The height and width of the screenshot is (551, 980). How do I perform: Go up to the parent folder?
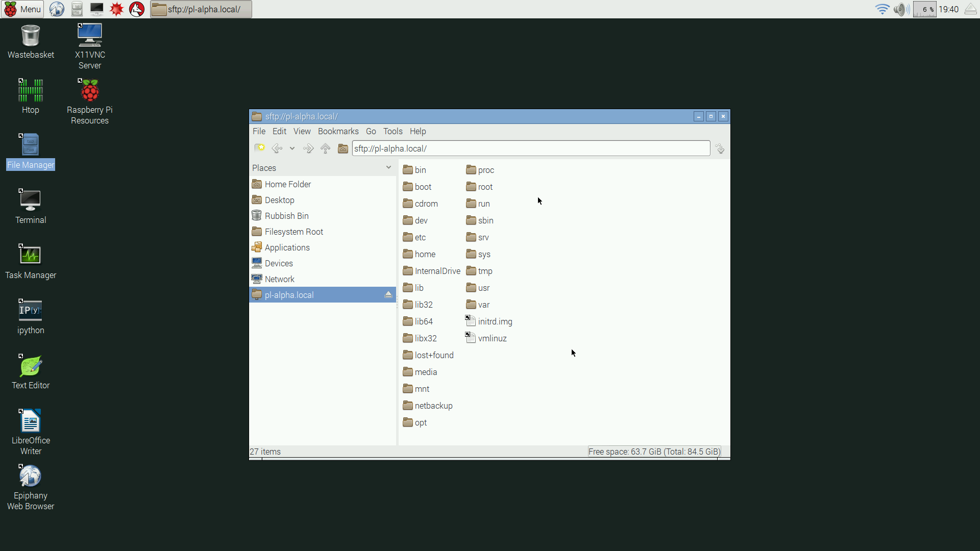pyautogui.click(x=325, y=148)
